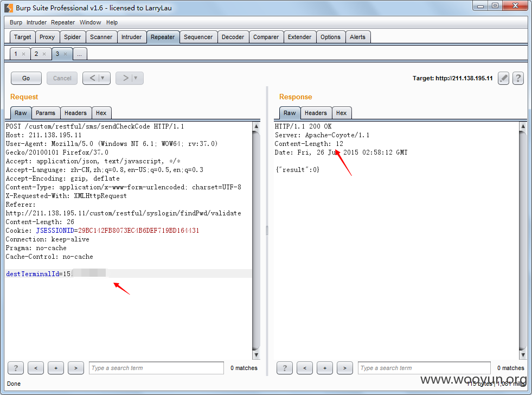Open request search options plus button
This screenshot has width=532, height=395.
(x=56, y=368)
